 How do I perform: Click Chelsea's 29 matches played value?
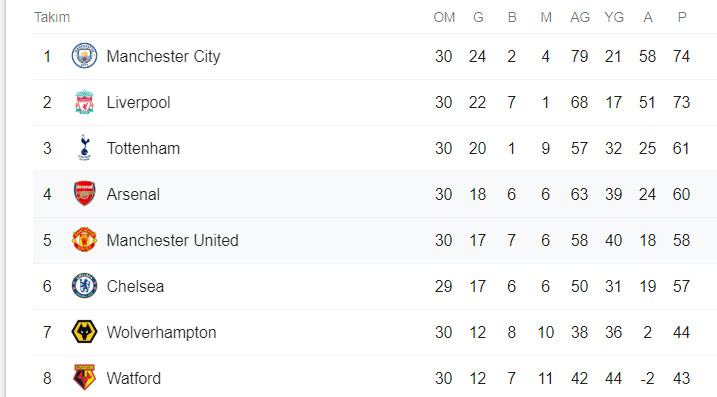tap(444, 286)
